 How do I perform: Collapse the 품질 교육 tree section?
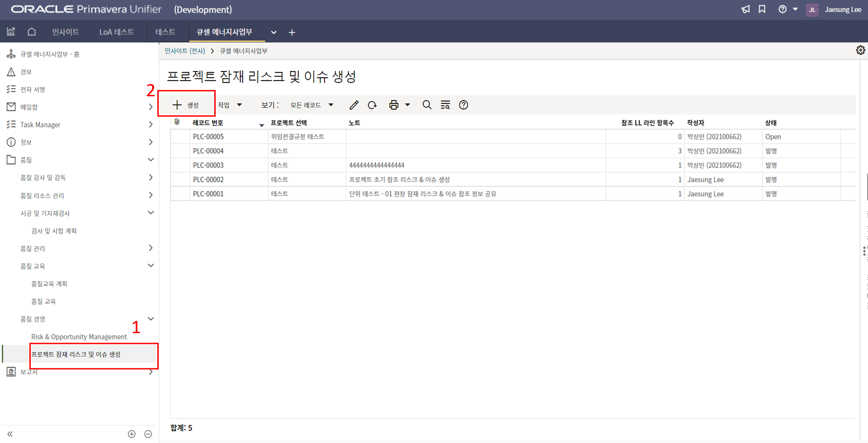[151, 266]
